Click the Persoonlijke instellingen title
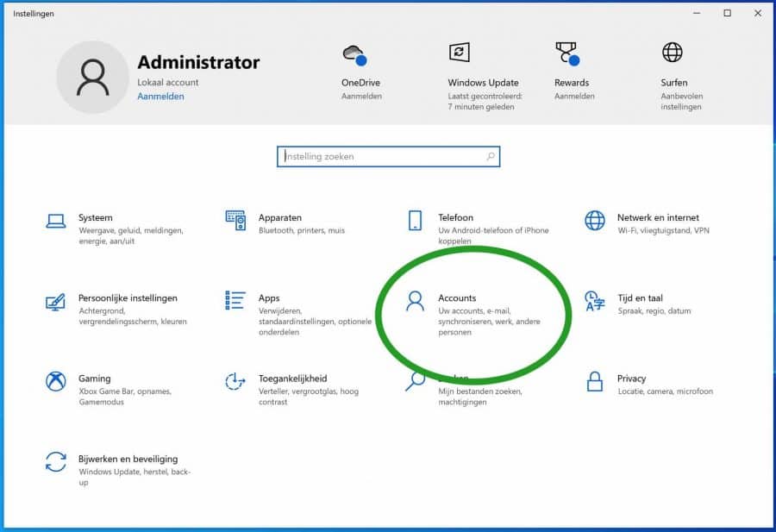This screenshot has height=532, width=776. pos(128,298)
